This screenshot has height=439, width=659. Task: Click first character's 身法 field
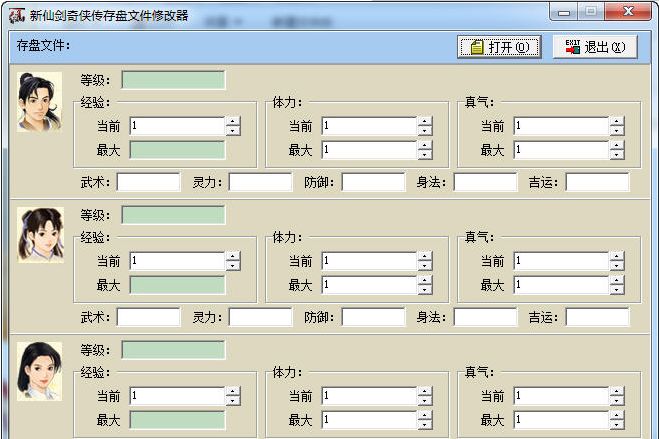tap(485, 182)
